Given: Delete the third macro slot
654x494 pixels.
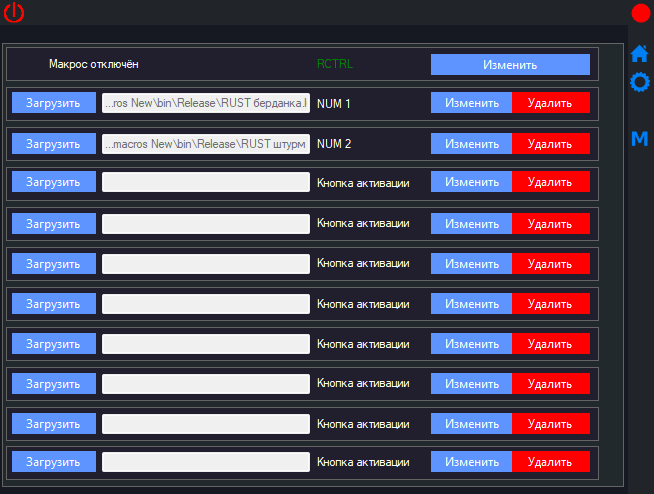Looking at the screenshot, I should coord(551,181).
